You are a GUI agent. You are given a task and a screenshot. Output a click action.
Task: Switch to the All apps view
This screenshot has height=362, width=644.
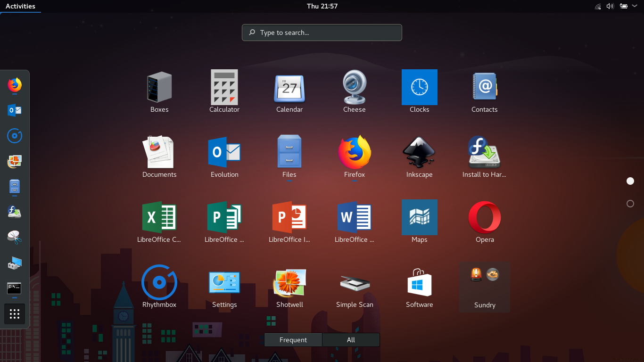[x=351, y=340]
